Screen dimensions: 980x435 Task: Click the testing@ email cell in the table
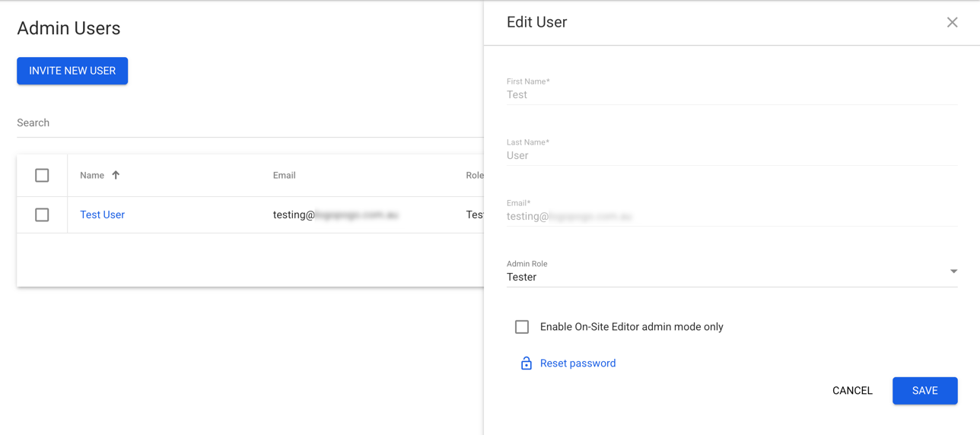[336, 215]
